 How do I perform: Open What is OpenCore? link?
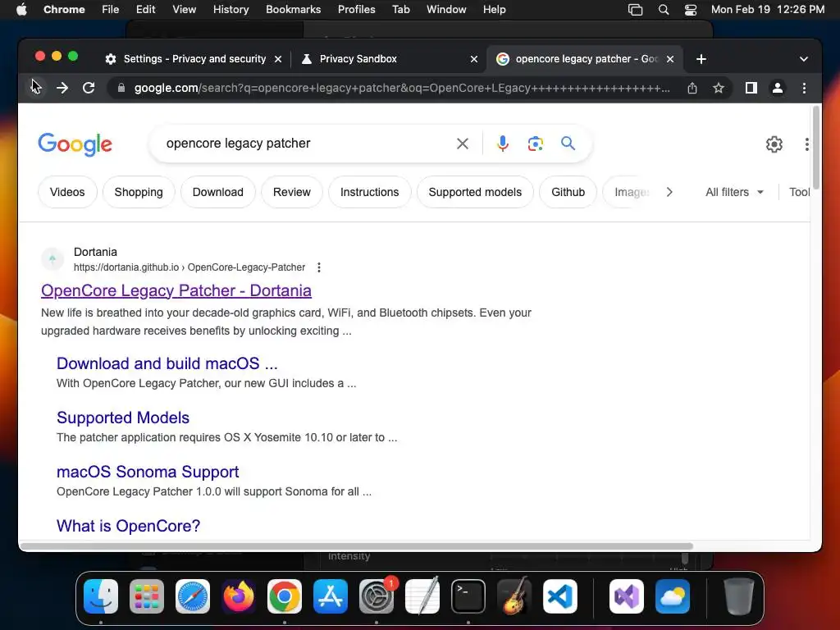tap(129, 526)
